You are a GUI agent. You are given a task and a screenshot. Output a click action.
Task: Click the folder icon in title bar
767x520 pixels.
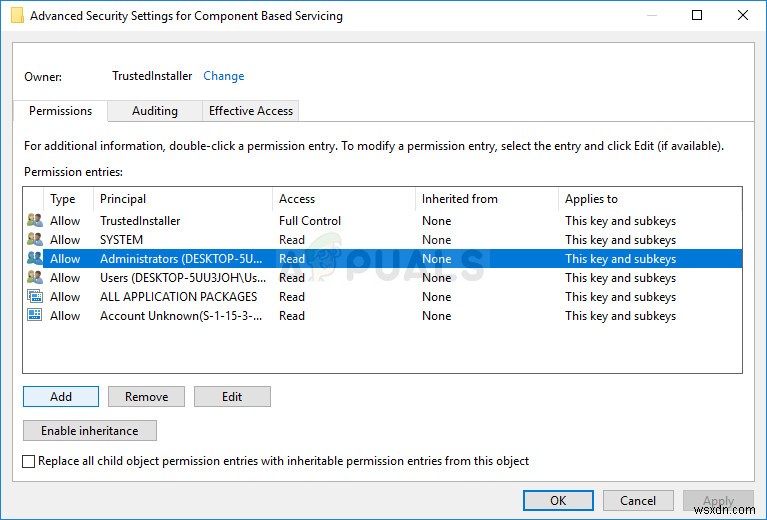point(17,16)
